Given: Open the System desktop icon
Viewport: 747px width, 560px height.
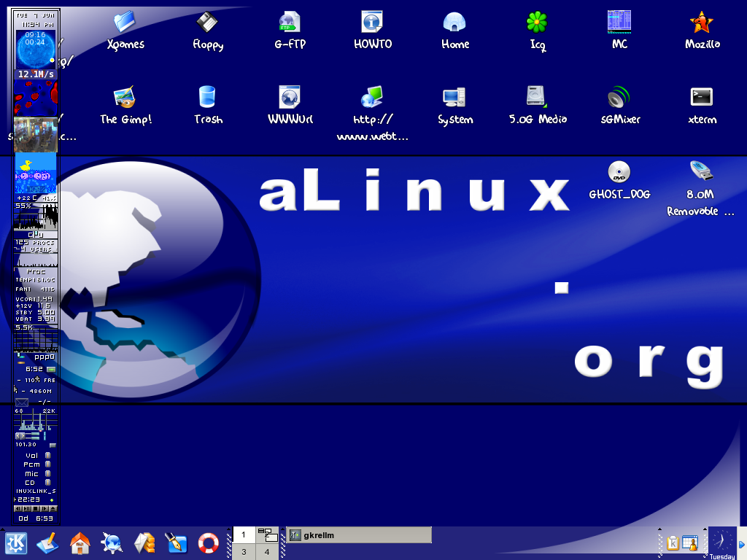Looking at the screenshot, I should [454, 97].
